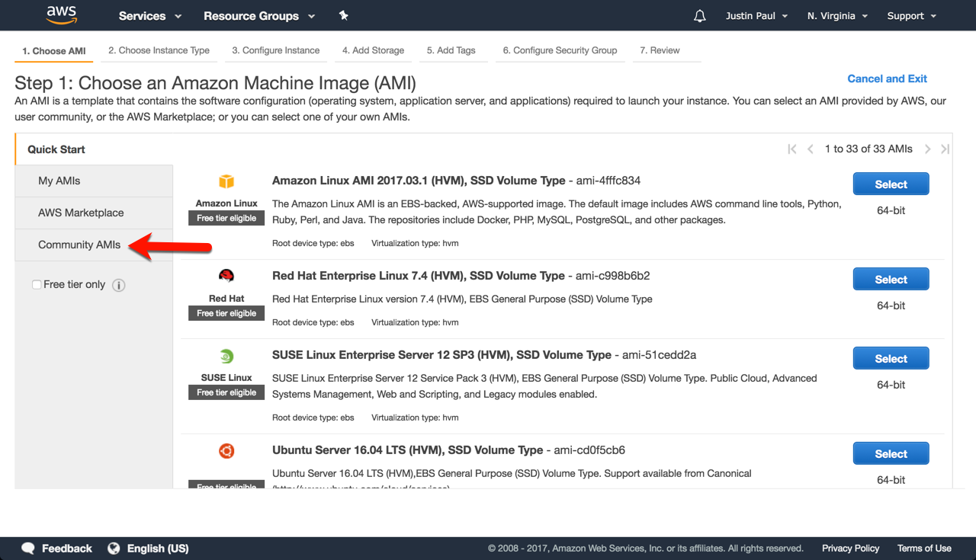
Task: Click Cancel and Exit link
Action: (888, 78)
